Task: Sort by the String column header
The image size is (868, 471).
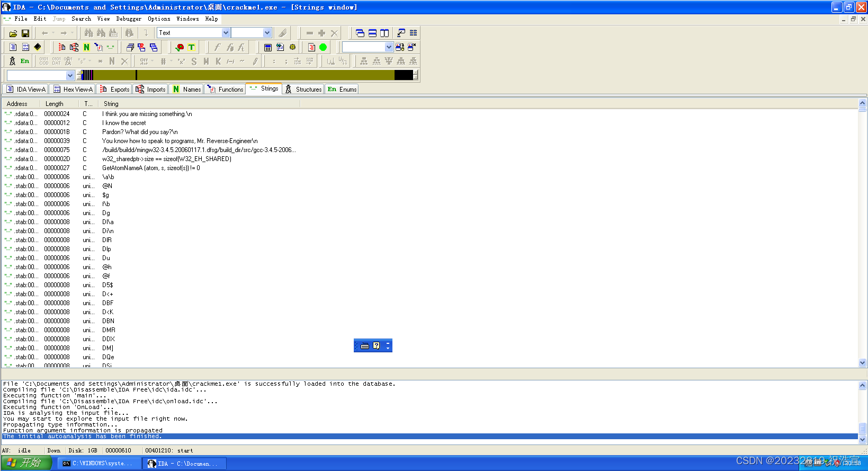Action: [x=199, y=104]
